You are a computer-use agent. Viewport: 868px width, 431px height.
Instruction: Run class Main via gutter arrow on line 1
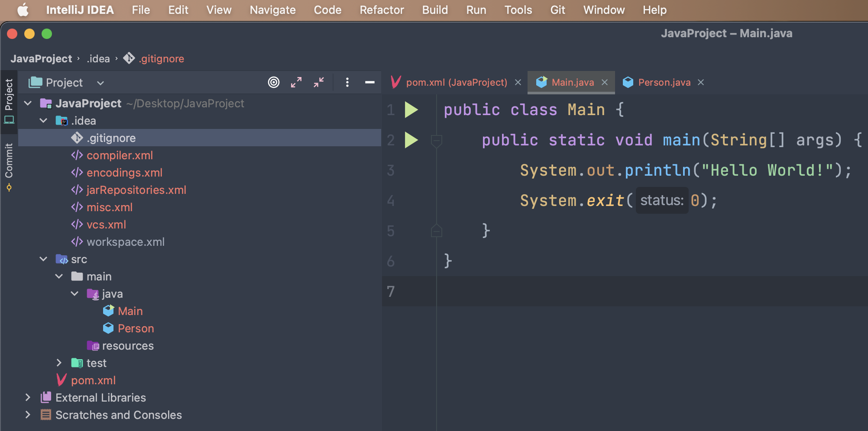pyautogui.click(x=411, y=110)
